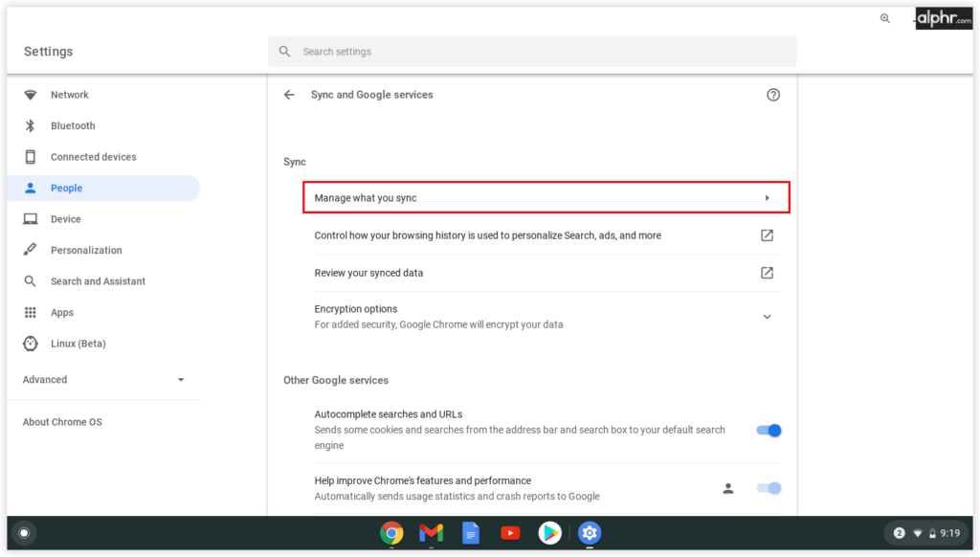
Task: Open Network settings in the sidebar
Action: tap(68, 94)
